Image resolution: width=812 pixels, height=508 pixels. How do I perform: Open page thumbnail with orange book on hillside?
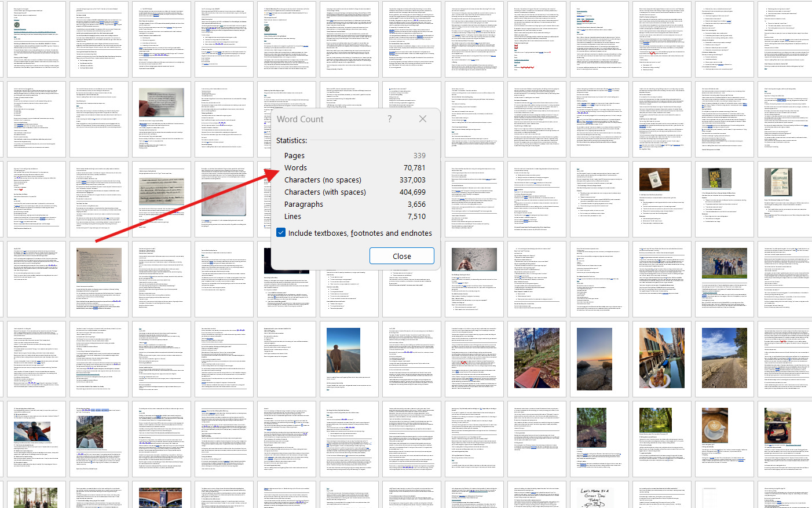(x=536, y=359)
